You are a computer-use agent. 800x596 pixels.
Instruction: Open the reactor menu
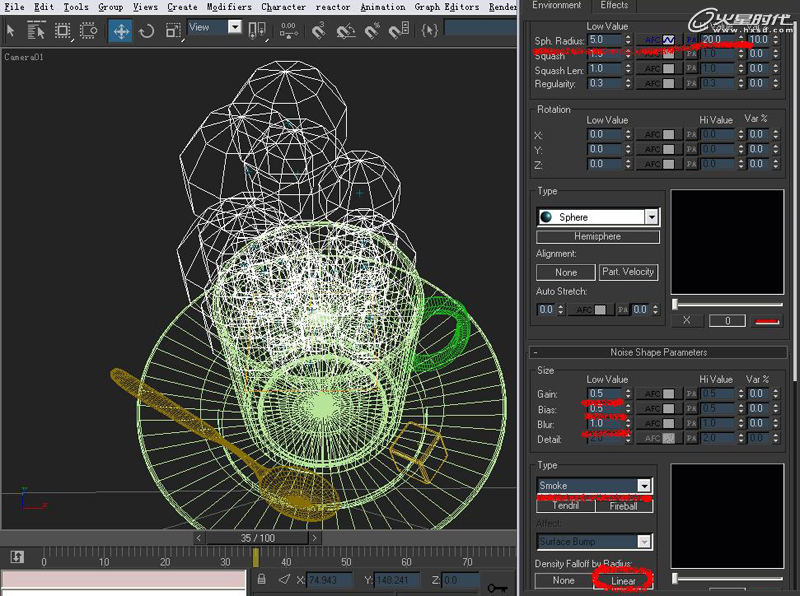(x=333, y=7)
